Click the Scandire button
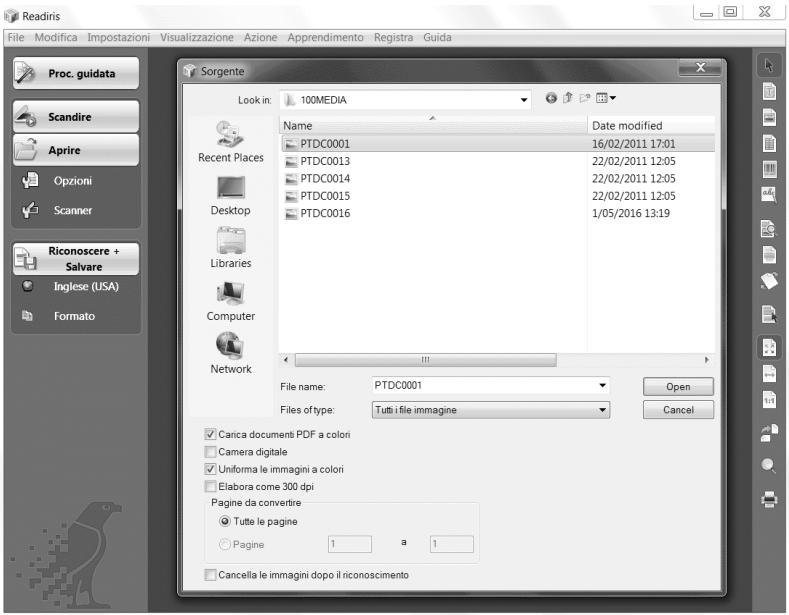 click(x=76, y=117)
